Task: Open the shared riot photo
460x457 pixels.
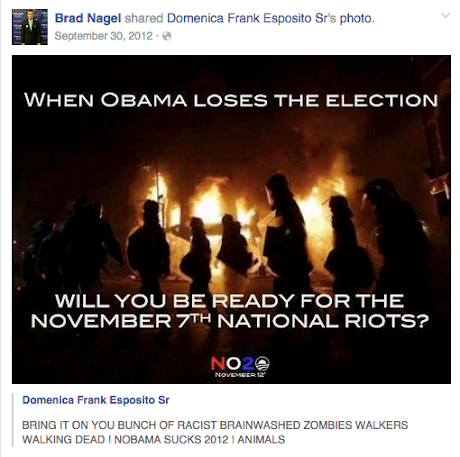Action: coord(231,219)
